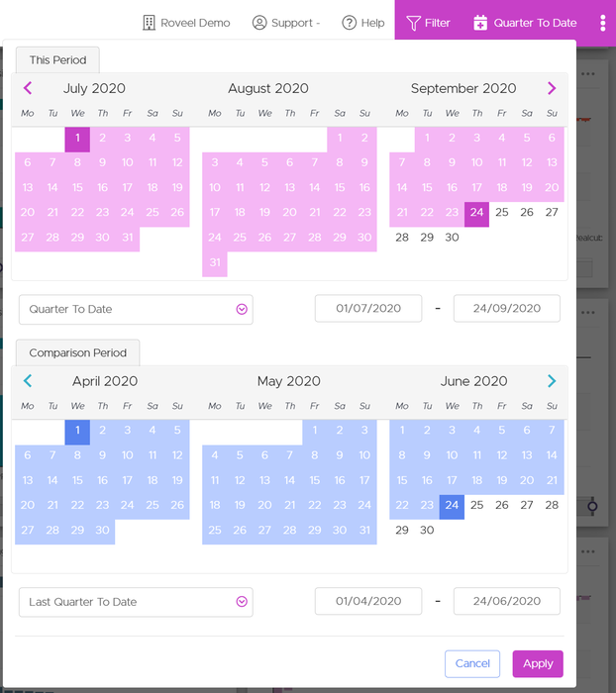This screenshot has width=616, height=693.
Task: Click the Cancel button
Action: [x=472, y=663]
